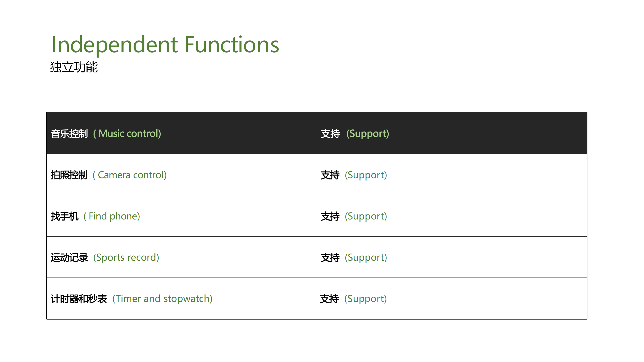Select 支持 in the Timer and stopwatch row
Viewport: 644px width, 362px height.
[329, 299]
